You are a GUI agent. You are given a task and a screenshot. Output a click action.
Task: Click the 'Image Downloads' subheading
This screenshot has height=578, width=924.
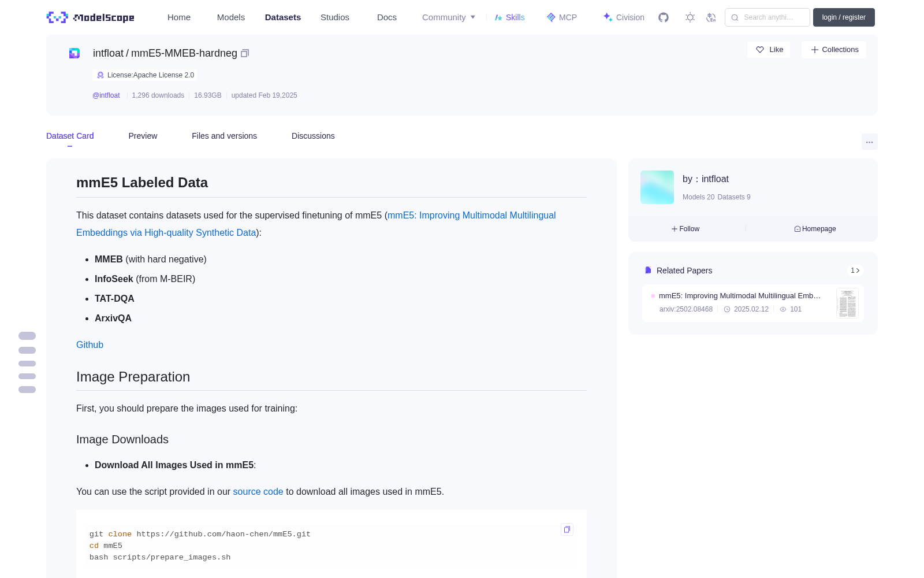122,439
